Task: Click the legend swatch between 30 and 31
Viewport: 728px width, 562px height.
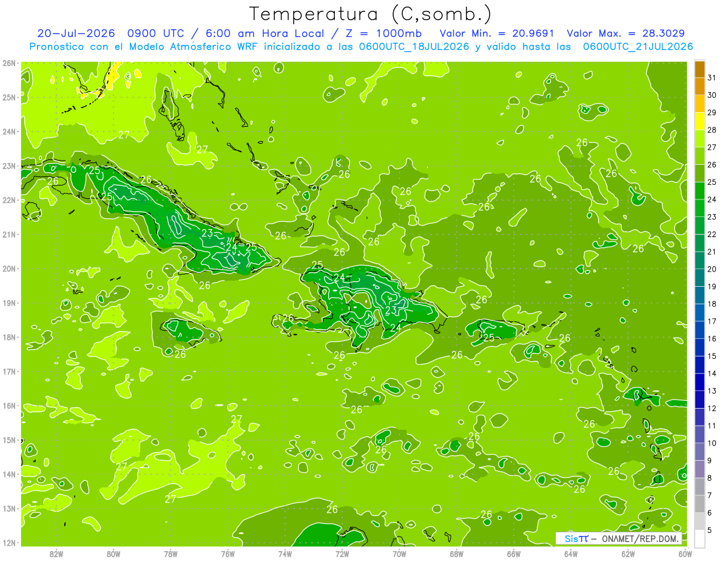Action: (699, 87)
